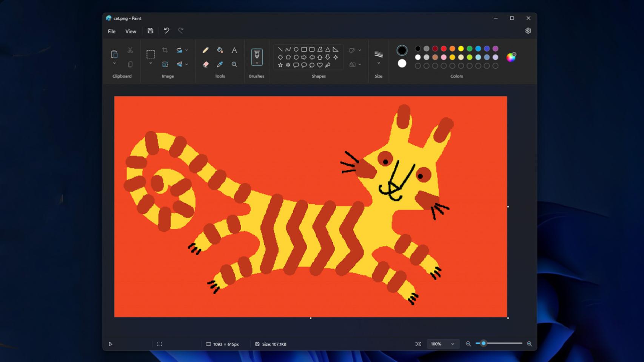Click the Paste clipboard icon
The height and width of the screenshot is (362, 644).
(114, 54)
